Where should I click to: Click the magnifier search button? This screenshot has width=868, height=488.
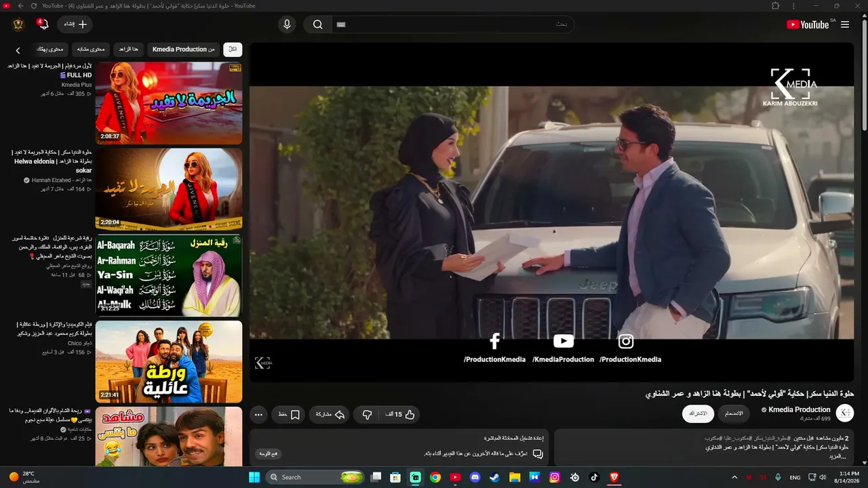(317, 24)
